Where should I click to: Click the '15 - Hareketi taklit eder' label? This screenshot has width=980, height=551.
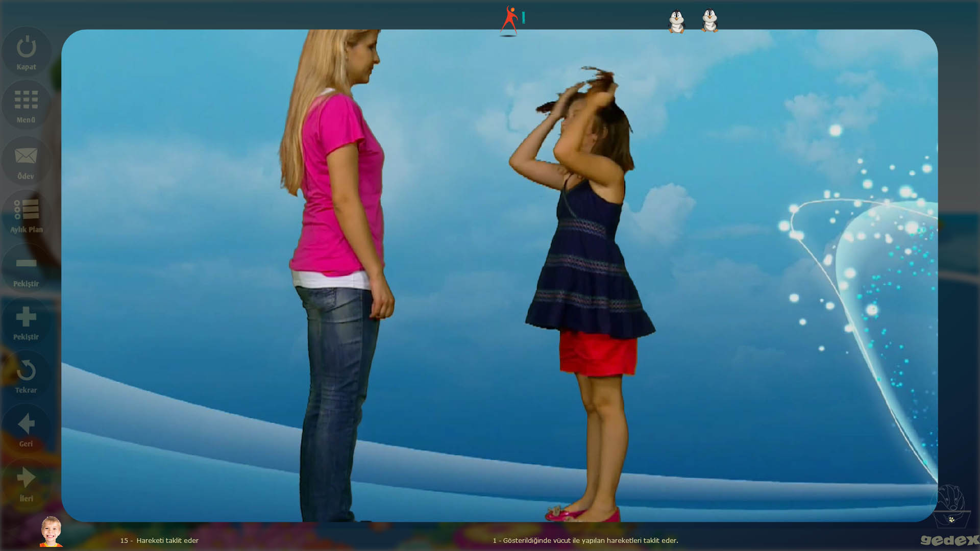[159, 540]
